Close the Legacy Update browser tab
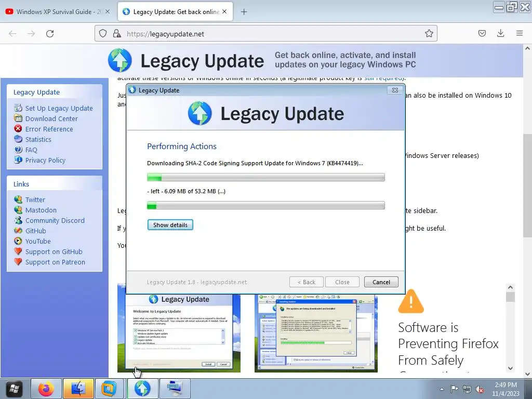This screenshot has height=399, width=532. [x=224, y=11]
